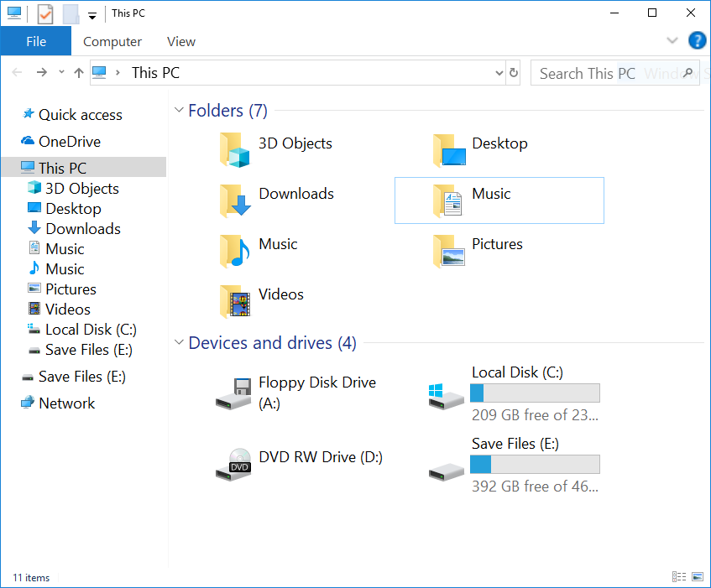Click the blue File button
The width and height of the screenshot is (711, 588).
coord(36,41)
